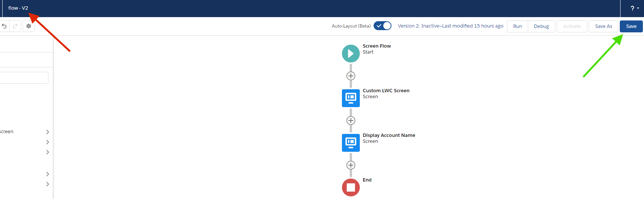Toggle the Auto-Layout (Beta) switch
644x199 pixels.
click(383, 26)
